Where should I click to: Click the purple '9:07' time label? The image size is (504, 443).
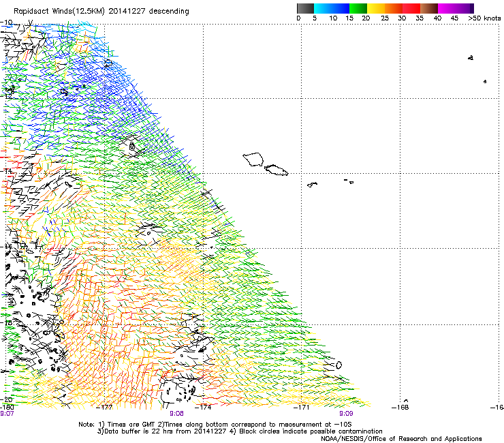pos(7,414)
